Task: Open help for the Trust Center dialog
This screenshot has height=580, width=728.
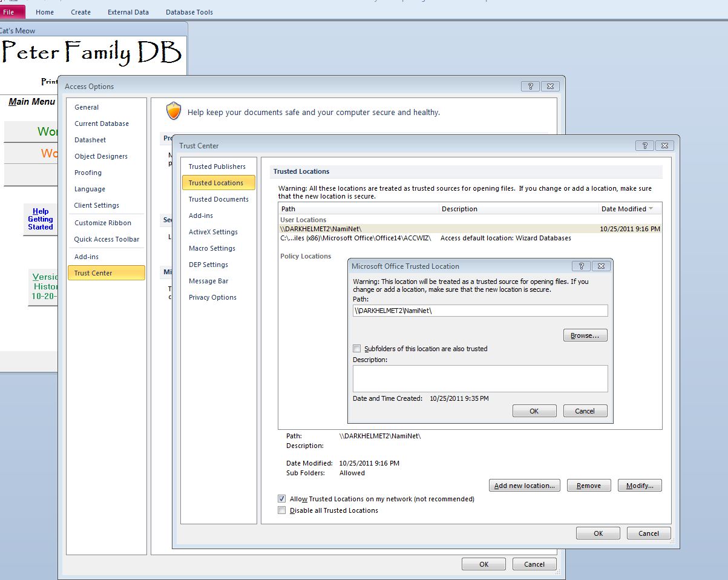Action: pos(645,145)
